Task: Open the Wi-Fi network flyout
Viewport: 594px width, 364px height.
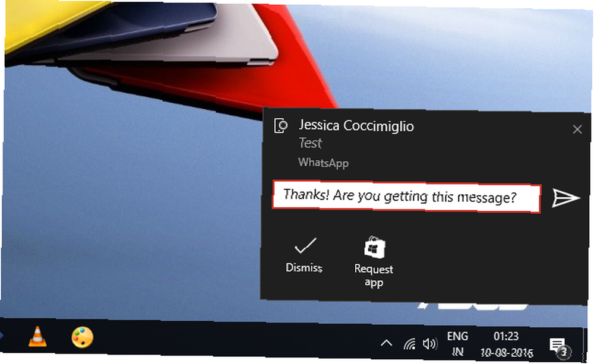Action: pos(409,344)
